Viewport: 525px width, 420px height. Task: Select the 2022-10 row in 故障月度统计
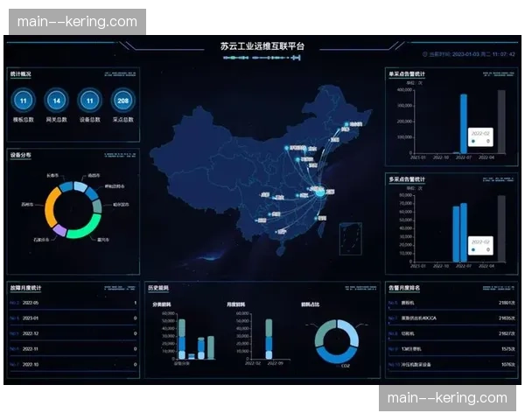pos(73,364)
